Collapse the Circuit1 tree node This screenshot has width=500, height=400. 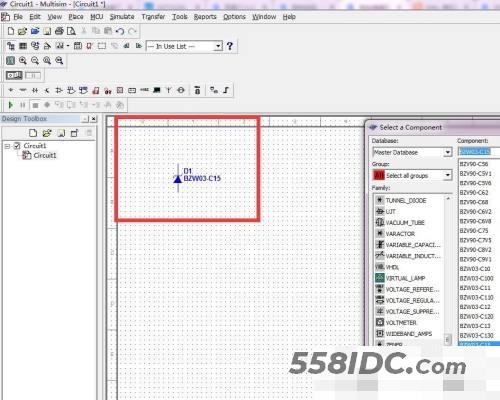pyautogui.click(x=7, y=146)
